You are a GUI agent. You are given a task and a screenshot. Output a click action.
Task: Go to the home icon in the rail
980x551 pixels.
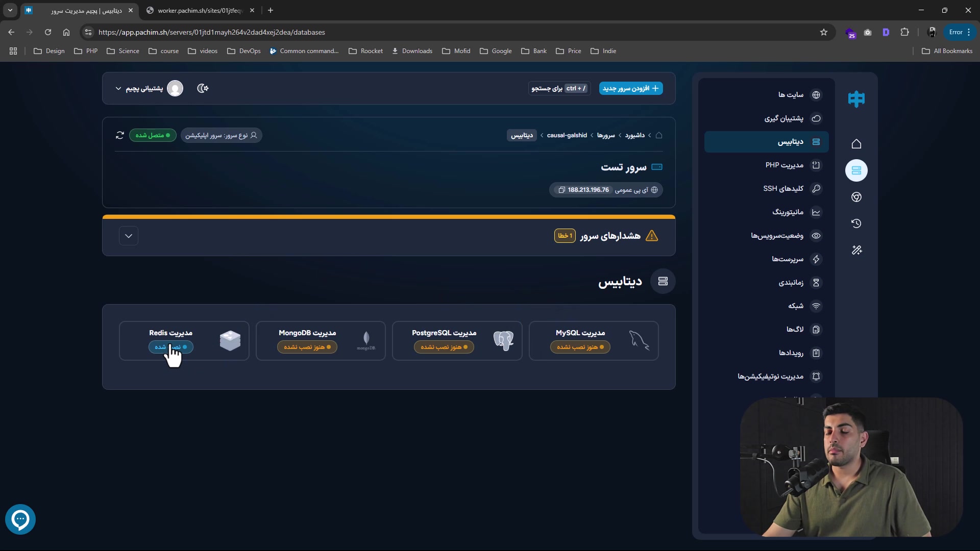(x=856, y=144)
